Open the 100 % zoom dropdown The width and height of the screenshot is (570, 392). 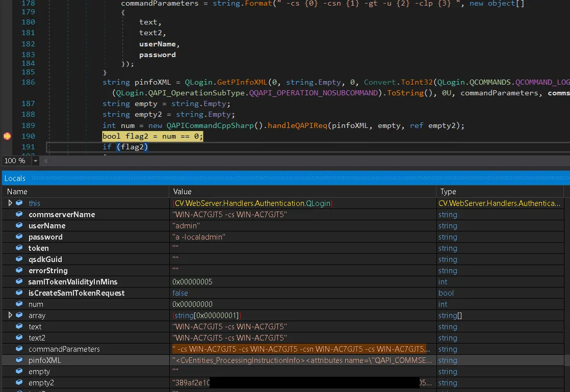click(x=35, y=161)
